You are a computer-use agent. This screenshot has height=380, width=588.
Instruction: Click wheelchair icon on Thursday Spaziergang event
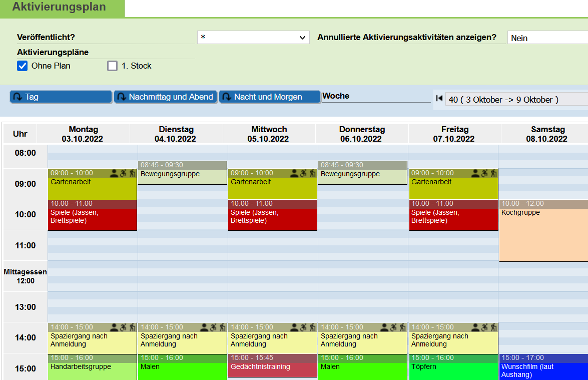(393, 327)
